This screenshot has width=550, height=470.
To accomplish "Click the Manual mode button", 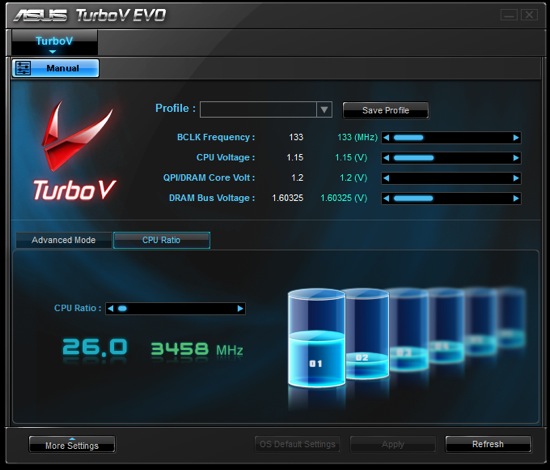I will [x=56, y=68].
